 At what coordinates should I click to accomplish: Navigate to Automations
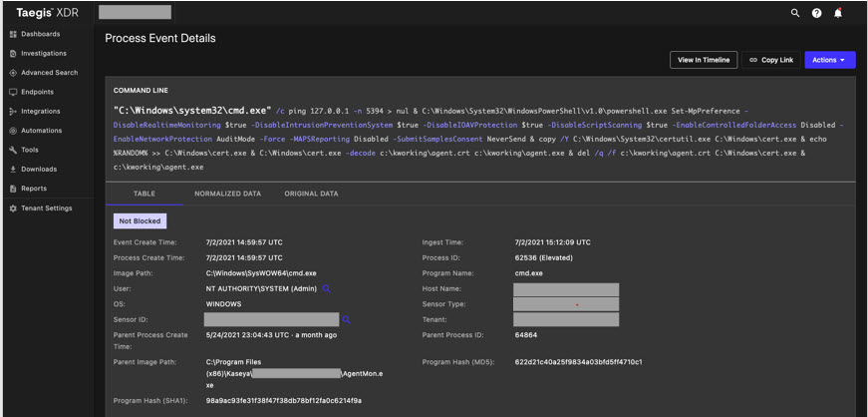point(42,131)
